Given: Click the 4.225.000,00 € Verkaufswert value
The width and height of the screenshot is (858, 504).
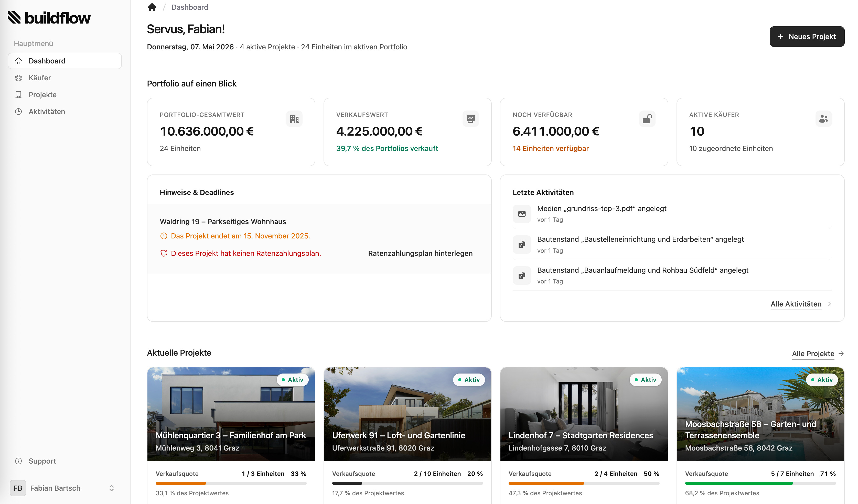Looking at the screenshot, I should [379, 132].
